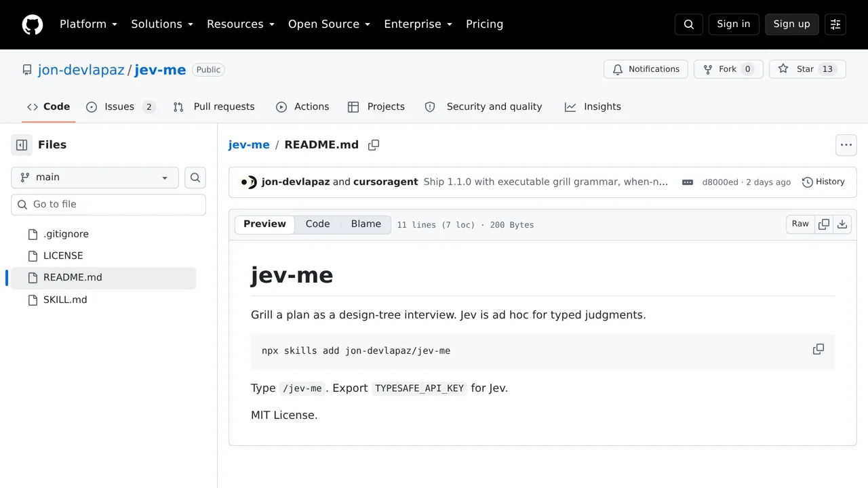
Task: Click the Notifications button
Action: (x=646, y=69)
